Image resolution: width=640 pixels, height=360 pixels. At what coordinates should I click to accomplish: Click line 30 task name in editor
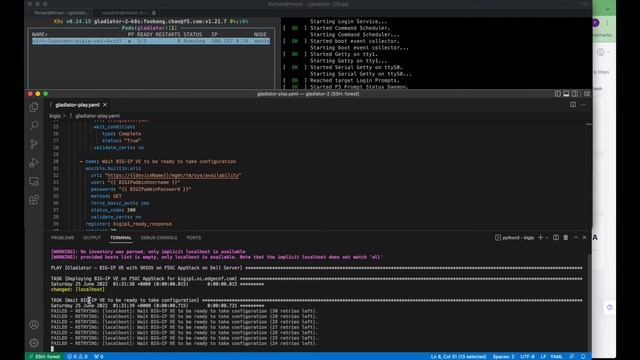click(169, 162)
